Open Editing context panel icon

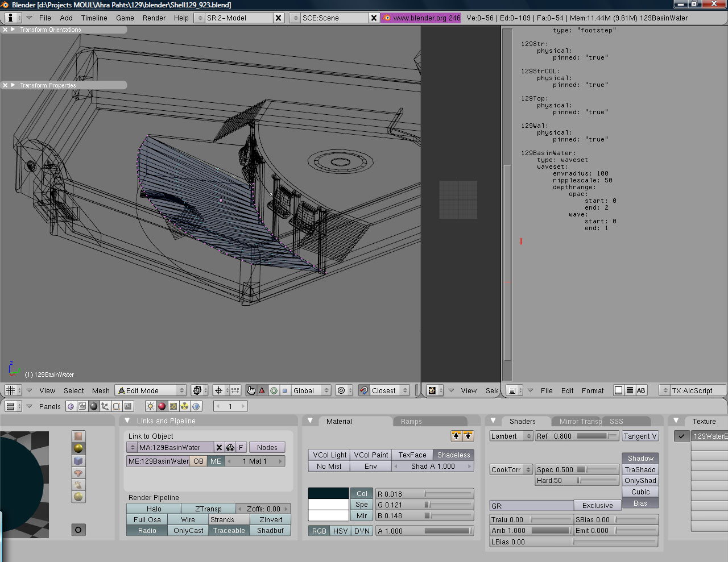point(117,406)
